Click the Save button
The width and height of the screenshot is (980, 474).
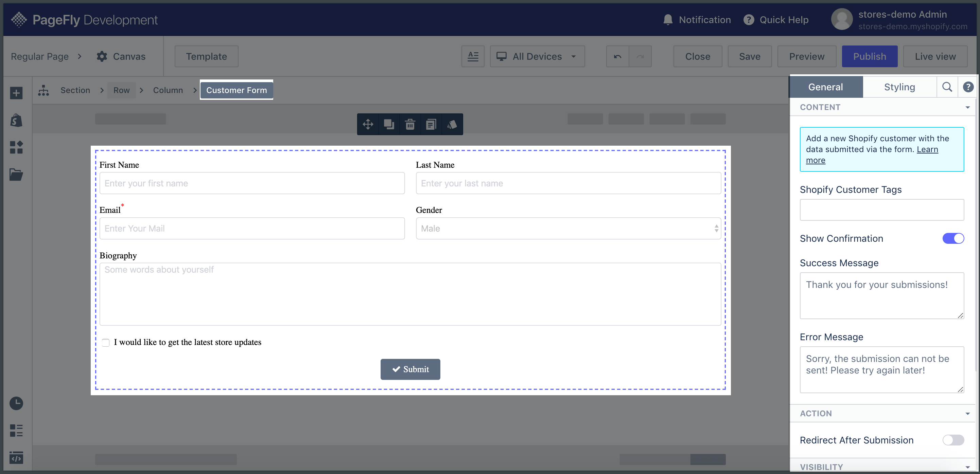pos(750,56)
